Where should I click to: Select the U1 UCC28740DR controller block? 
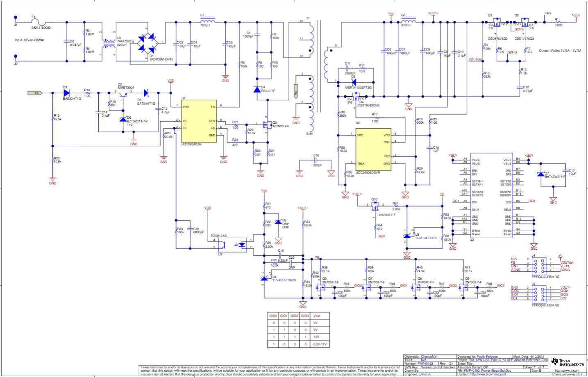(x=199, y=121)
